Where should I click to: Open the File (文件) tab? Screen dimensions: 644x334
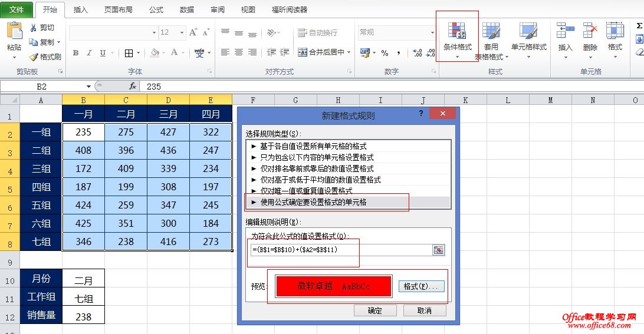click(x=17, y=9)
